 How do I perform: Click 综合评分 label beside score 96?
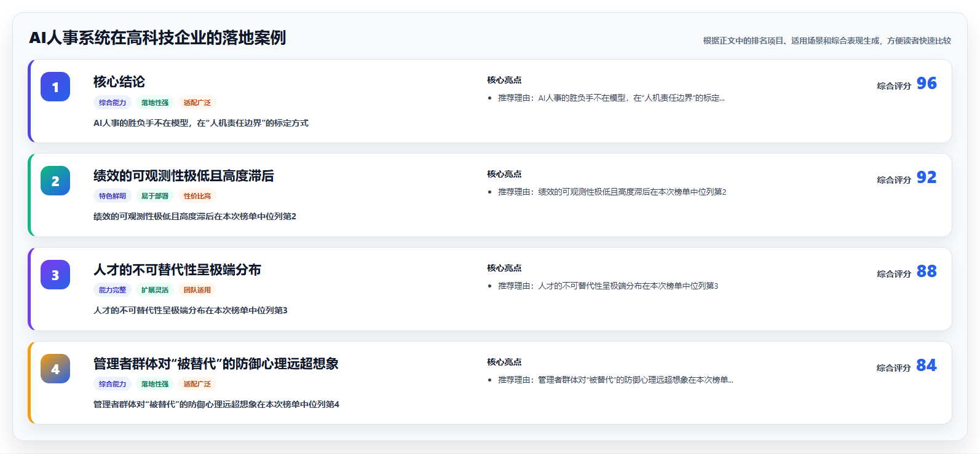pos(894,86)
